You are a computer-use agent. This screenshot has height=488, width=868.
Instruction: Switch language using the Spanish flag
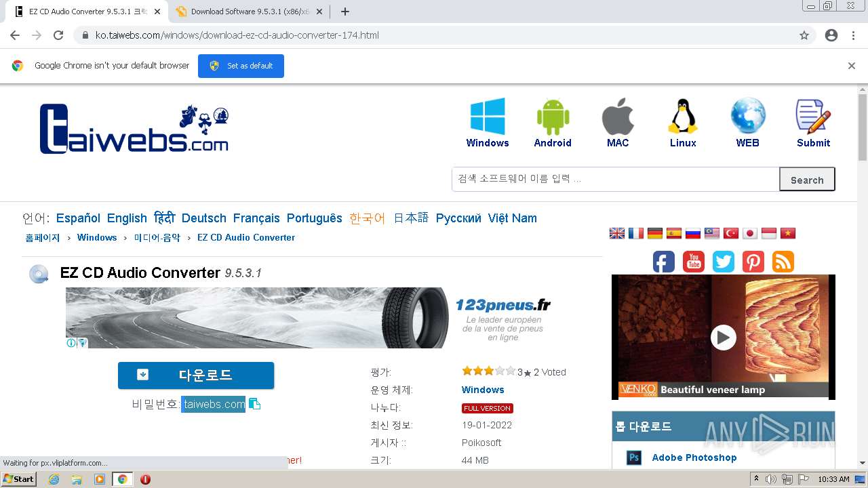coord(674,233)
